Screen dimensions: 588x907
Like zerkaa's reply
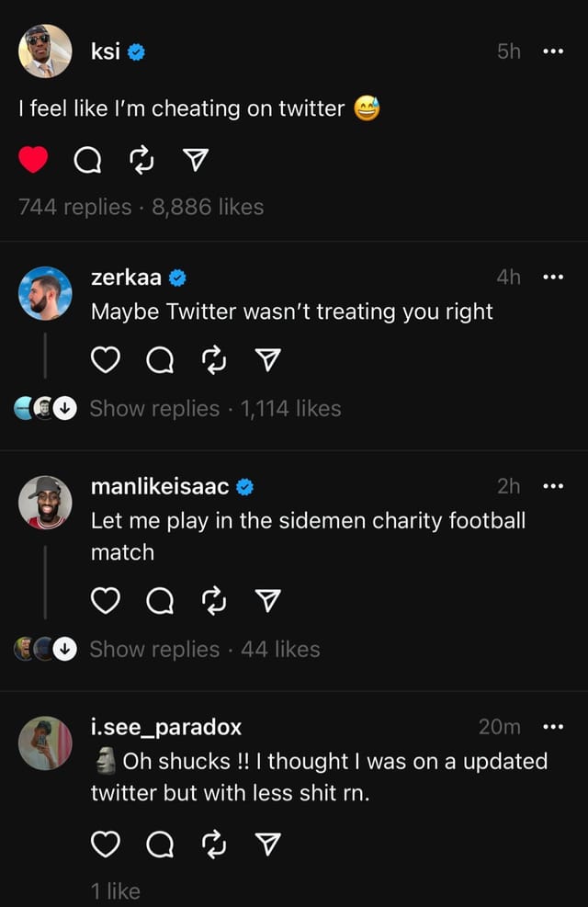(105, 360)
